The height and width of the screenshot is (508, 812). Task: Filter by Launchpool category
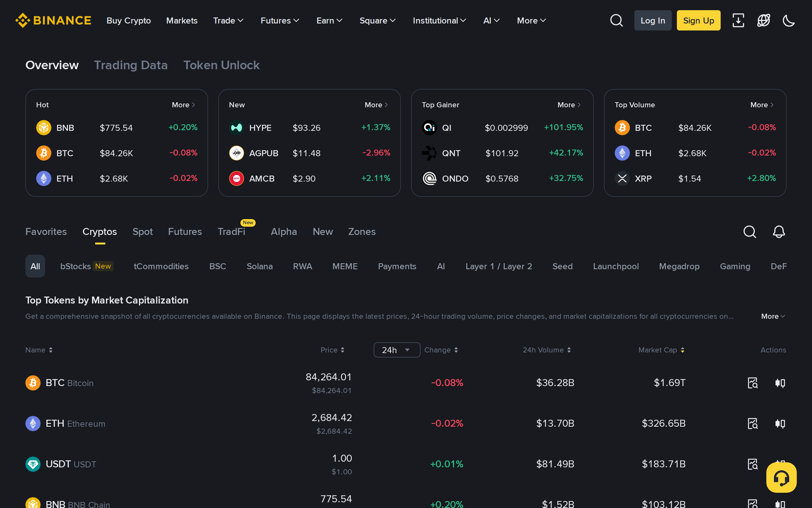point(616,266)
